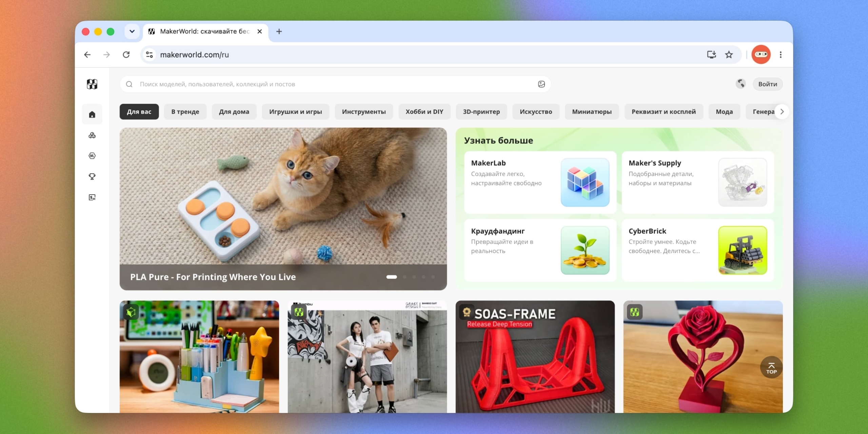Open the couple fashion photo thumbnail
The image size is (868, 434).
367,357
